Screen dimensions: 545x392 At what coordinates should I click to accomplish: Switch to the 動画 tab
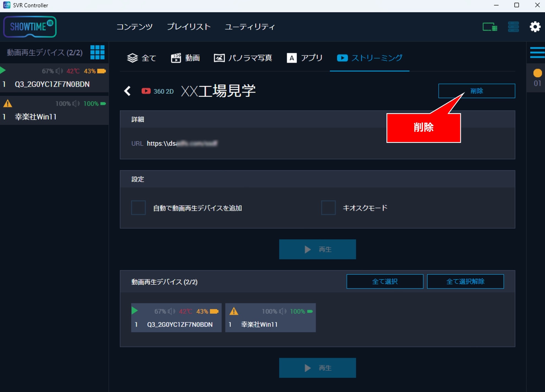pos(185,58)
